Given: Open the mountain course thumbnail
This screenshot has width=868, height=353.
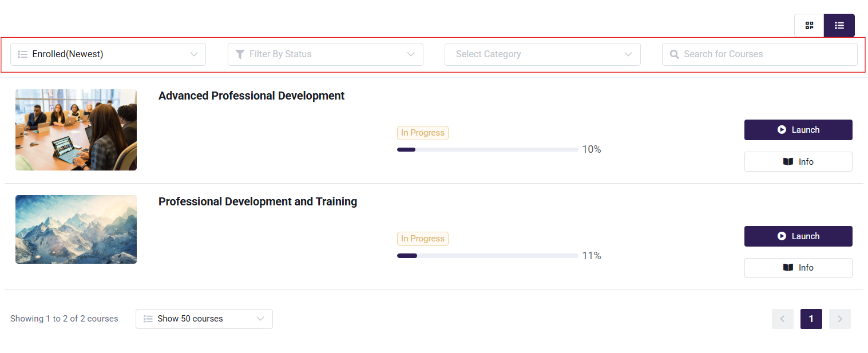Looking at the screenshot, I should tap(76, 229).
